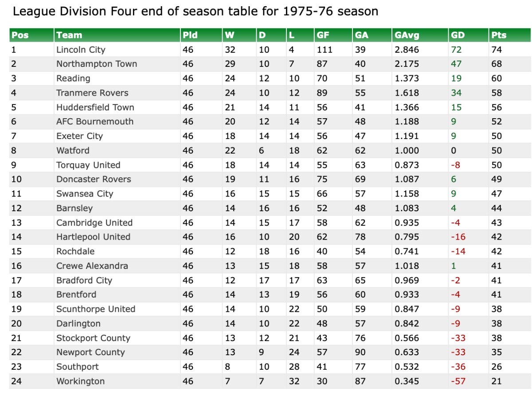Image resolution: width=532 pixels, height=395 pixels.
Task: Click Hartlepool United team name
Action: 93,237
